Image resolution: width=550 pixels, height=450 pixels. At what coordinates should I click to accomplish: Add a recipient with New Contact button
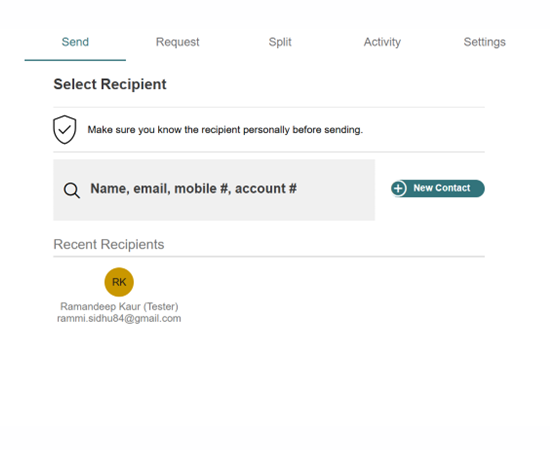pos(438,188)
